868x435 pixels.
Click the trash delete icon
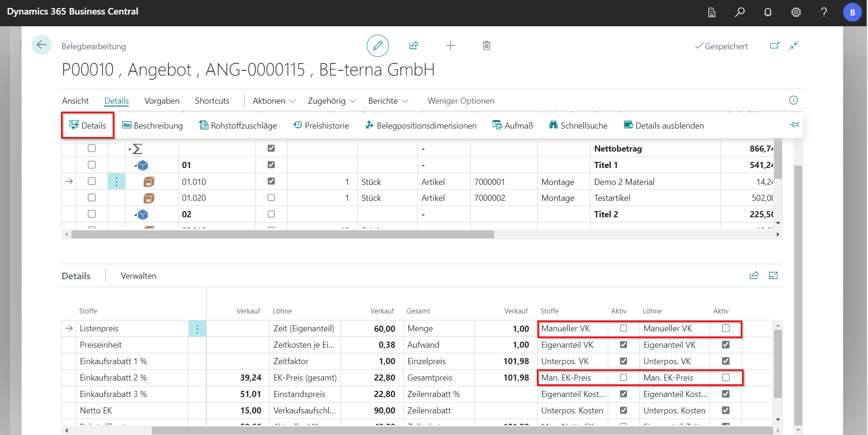coord(487,46)
